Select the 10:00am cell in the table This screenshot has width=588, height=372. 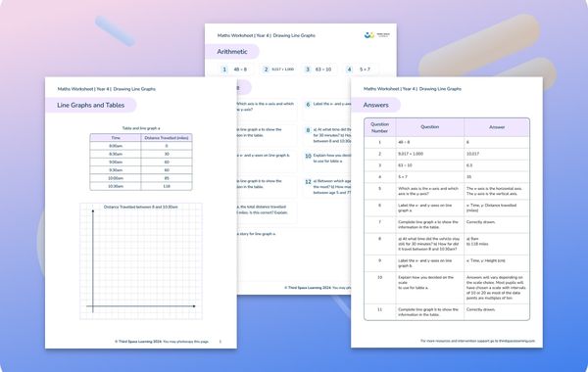(116, 178)
